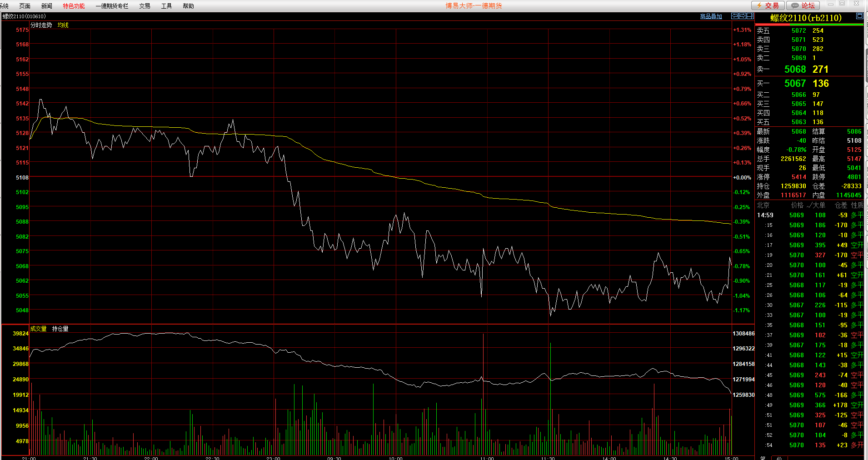The image size is (868, 460).
Task: Switch to the 成交量 volume indicator
Action: 38,329
